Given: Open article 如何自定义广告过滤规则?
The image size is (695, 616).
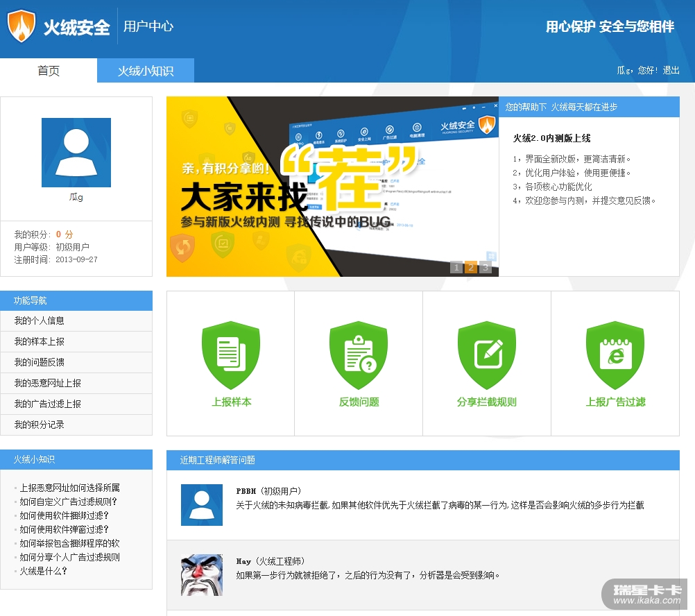Looking at the screenshot, I should (x=68, y=502).
